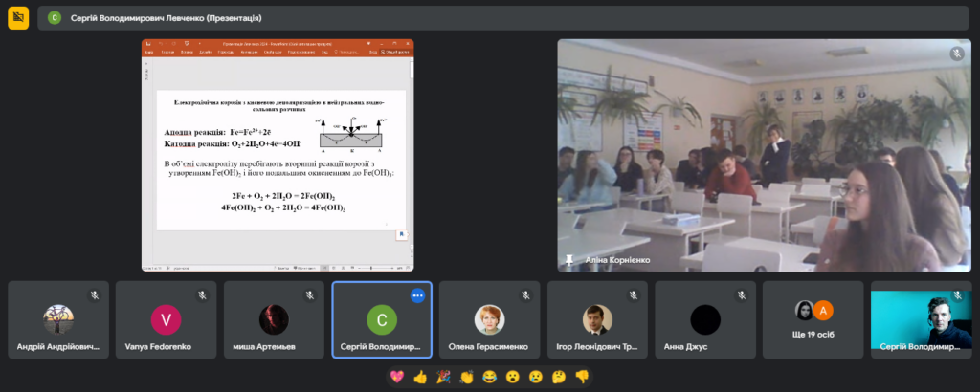This screenshot has width=980, height=392.
Task: Open more options on Сергій's highlighted tile
Action: [x=417, y=296]
